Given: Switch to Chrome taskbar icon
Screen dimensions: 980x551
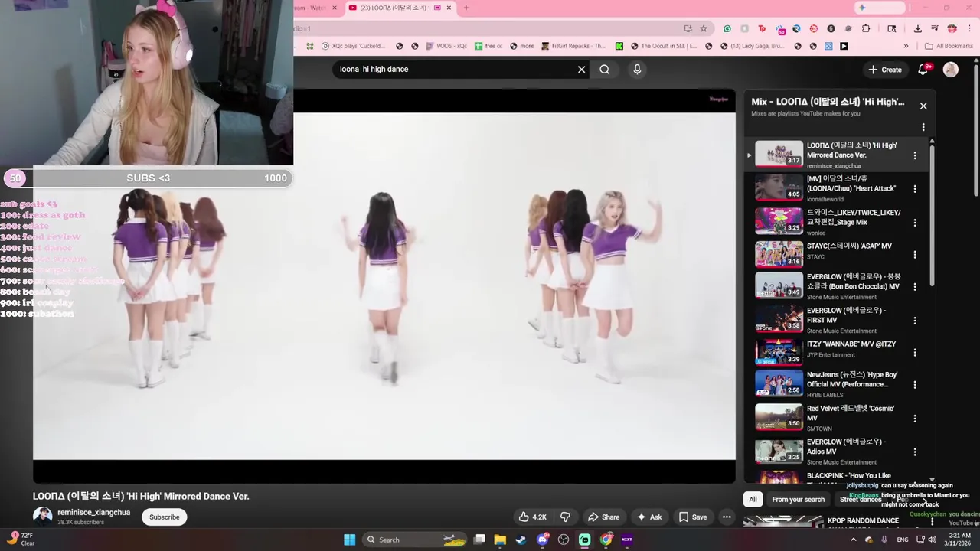Looking at the screenshot, I should 606,540.
